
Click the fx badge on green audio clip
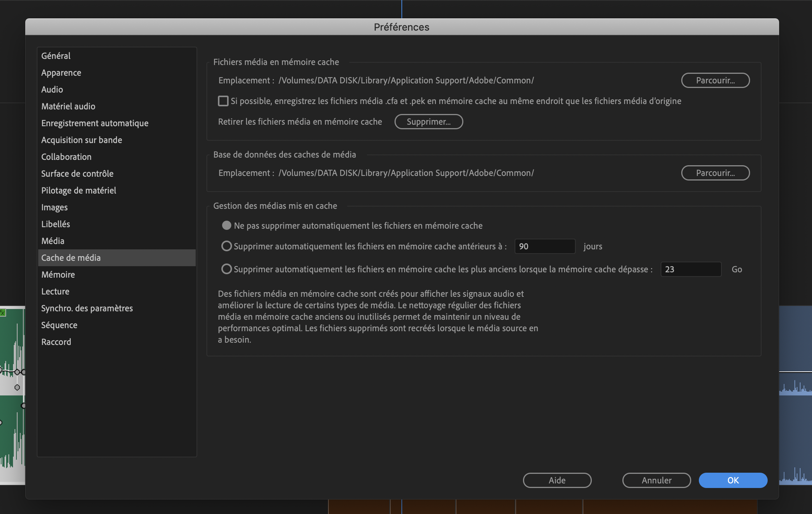pyautogui.click(x=3, y=313)
